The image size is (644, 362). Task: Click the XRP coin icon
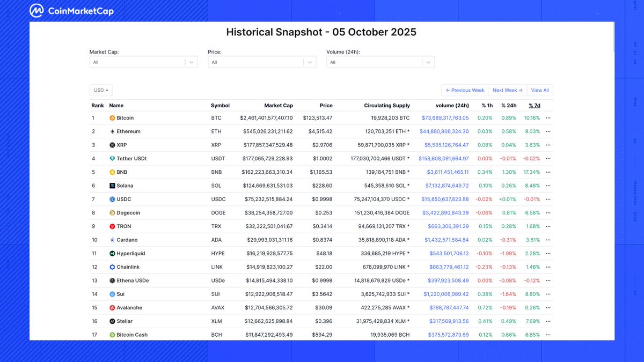coord(112,145)
